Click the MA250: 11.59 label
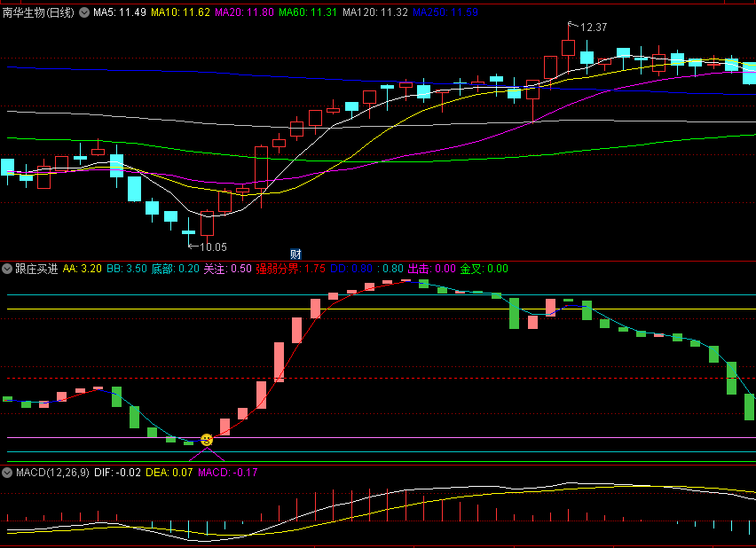The image size is (756, 548). 445,12
